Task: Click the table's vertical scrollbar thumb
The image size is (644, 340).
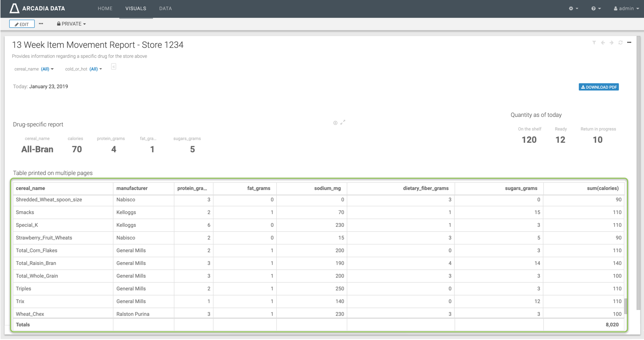Action: 625,306
